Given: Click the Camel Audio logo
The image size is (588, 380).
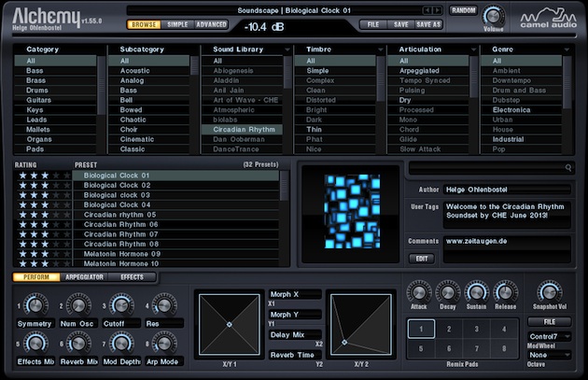Looking at the screenshot, I should coord(548,17).
